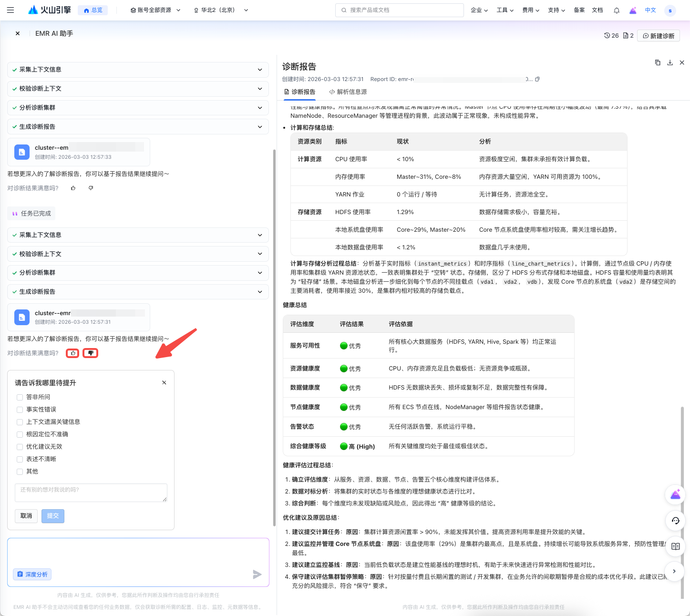Open the hamburger navigation menu

click(x=10, y=10)
